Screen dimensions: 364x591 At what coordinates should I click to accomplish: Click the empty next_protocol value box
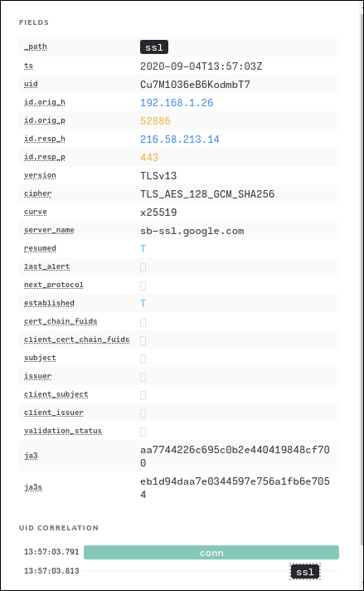[x=143, y=286]
